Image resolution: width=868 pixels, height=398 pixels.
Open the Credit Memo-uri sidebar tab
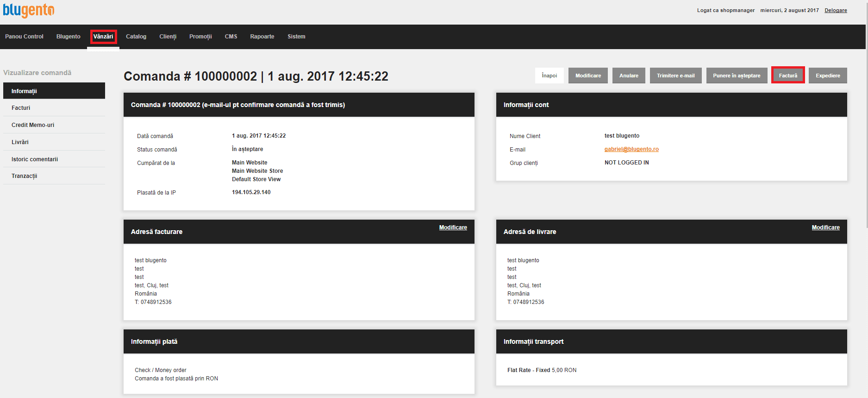(54, 125)
